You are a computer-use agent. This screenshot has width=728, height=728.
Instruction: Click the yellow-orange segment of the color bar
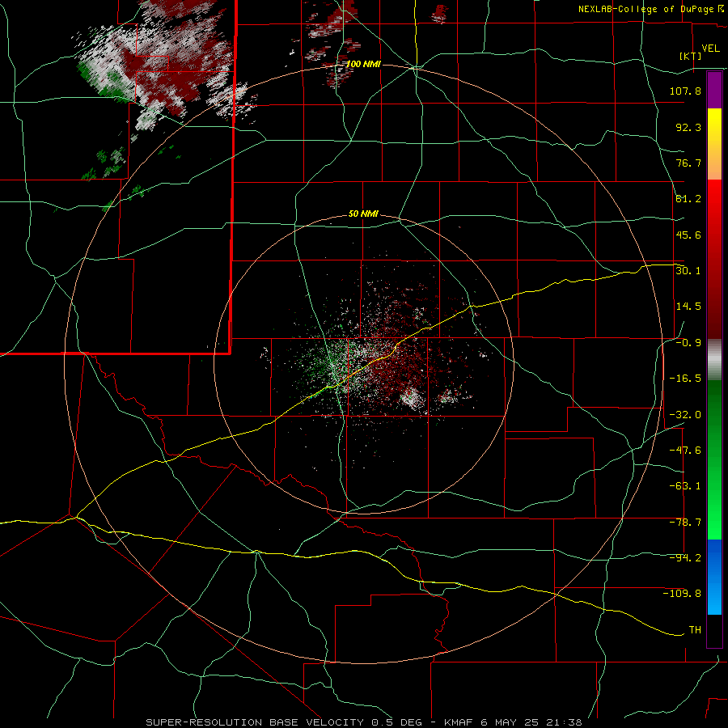point(714,144)
